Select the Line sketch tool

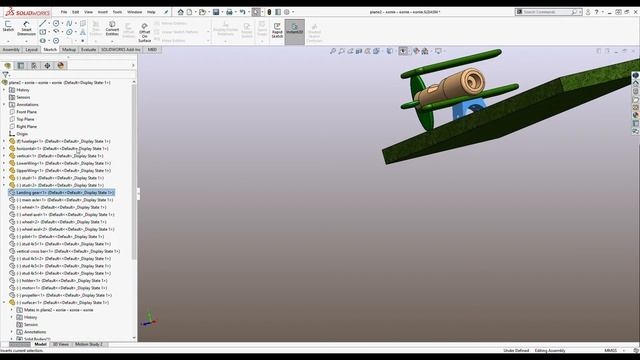(x=43, y=23)
